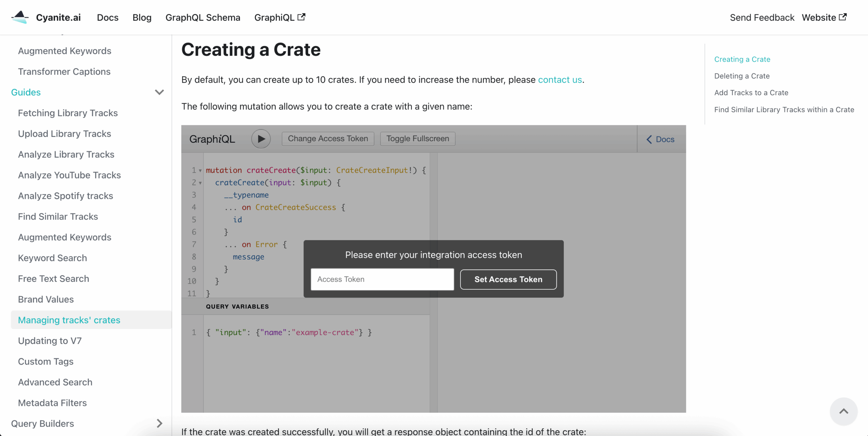
Task: Collapse the Guides section in the sidebar
Action: 159,92
